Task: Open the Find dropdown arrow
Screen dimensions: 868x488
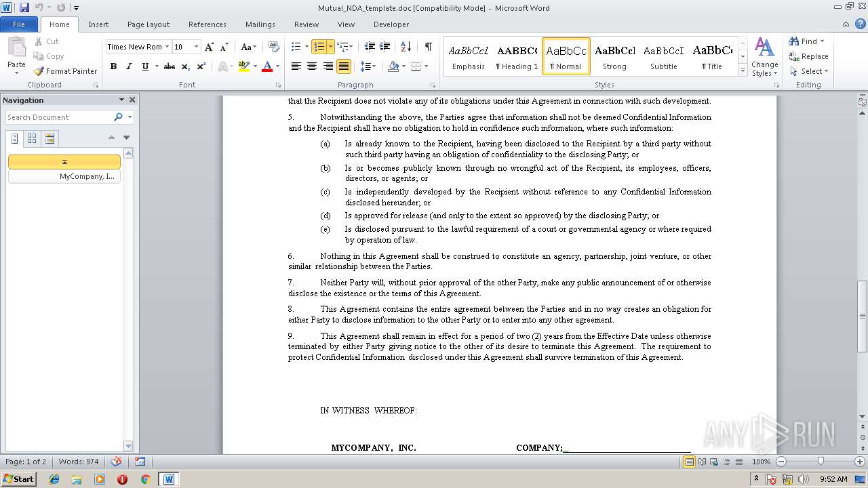Action: [x=822, y=41]
